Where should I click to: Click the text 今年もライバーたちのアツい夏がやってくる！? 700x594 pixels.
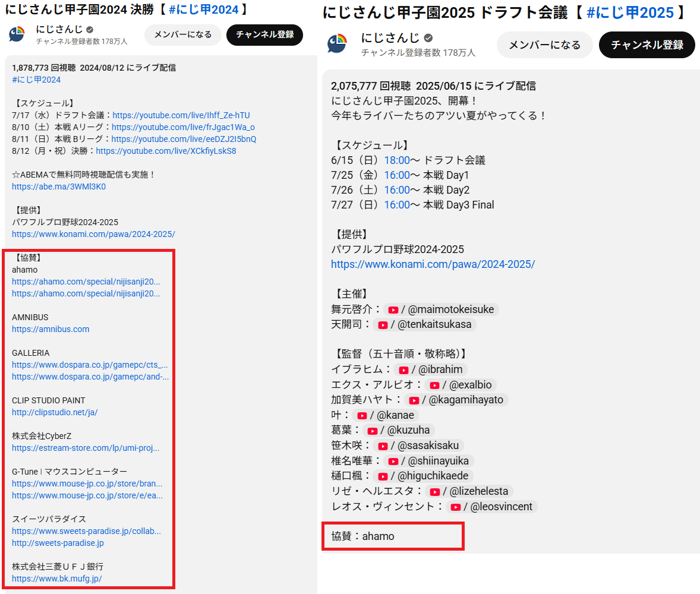[439, 116]
